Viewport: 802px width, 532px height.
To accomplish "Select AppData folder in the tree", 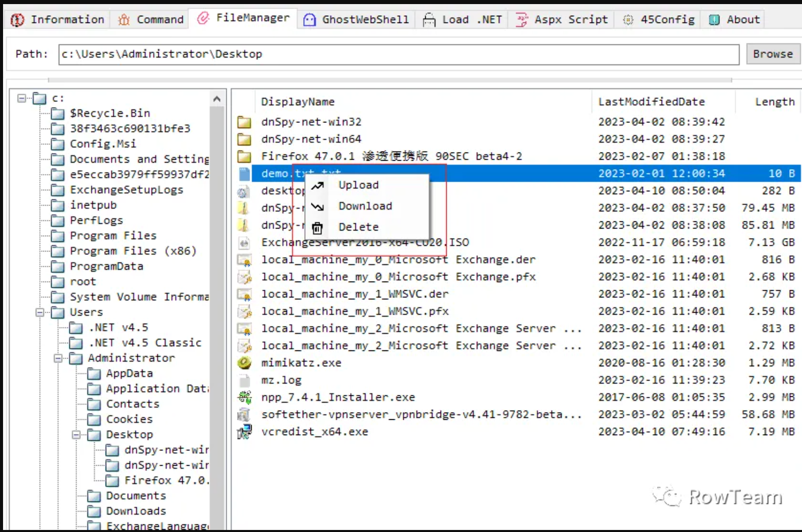I will (x=129, y=373).
